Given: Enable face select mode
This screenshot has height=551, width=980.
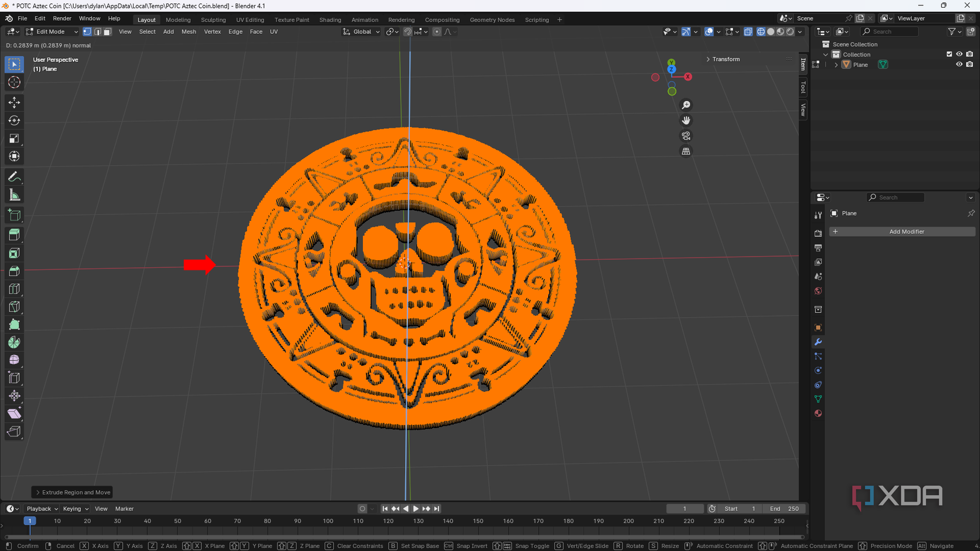Looking at the screenshot, I should [x=108, y=31].
